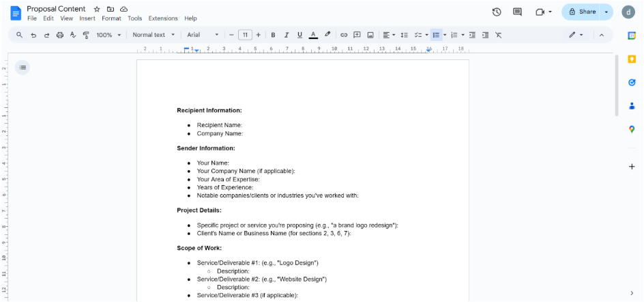Viewport: 644px width, 302px height.
Task: Open Google Keep in side panel
Action: [x=632, y=59]
